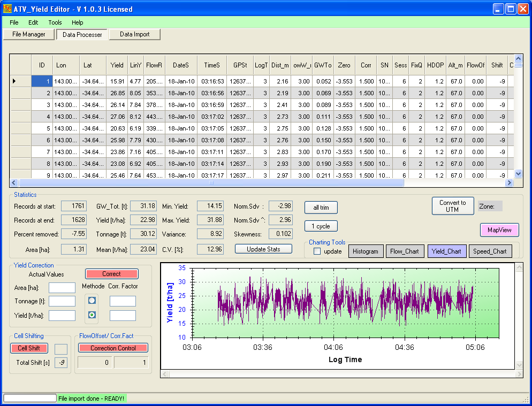Click the Cell Shift button
Screen dimensions: 532x406
click(29, 348)
